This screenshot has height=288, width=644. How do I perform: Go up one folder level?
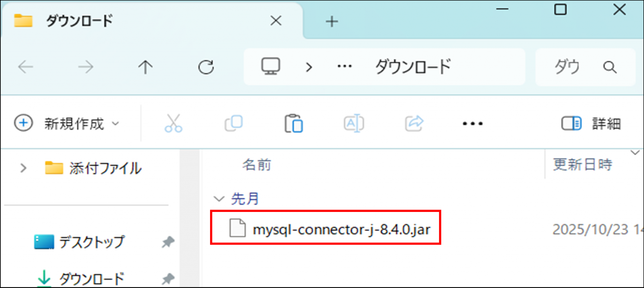click(x=145, y=67)
